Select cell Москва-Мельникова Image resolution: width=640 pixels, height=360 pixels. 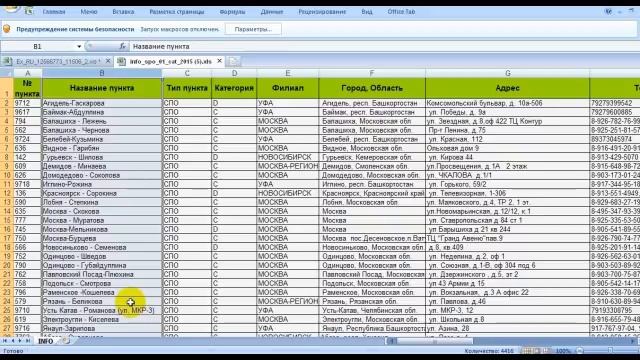pyautogui.click(x=102, y=229)
